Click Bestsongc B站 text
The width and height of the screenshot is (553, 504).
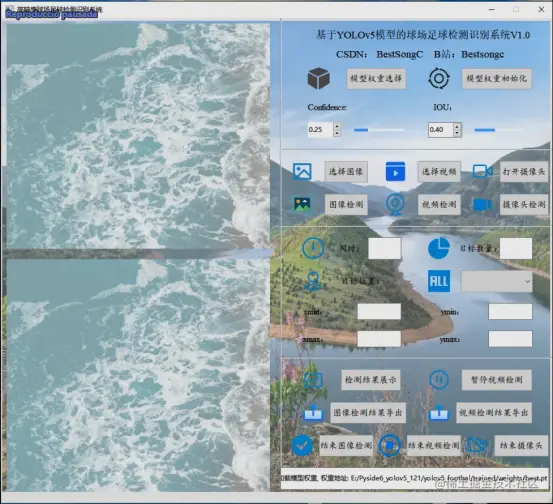[x=482, y=54]
